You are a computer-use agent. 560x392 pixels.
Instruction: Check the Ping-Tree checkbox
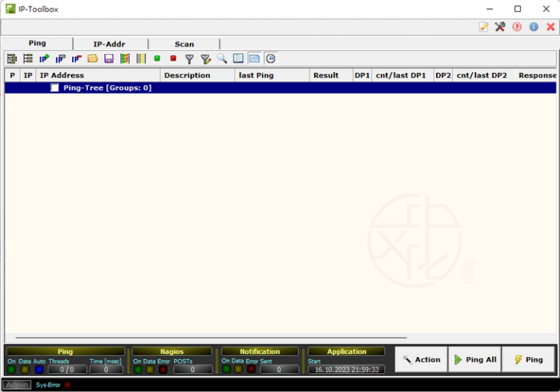coord(55,88)
